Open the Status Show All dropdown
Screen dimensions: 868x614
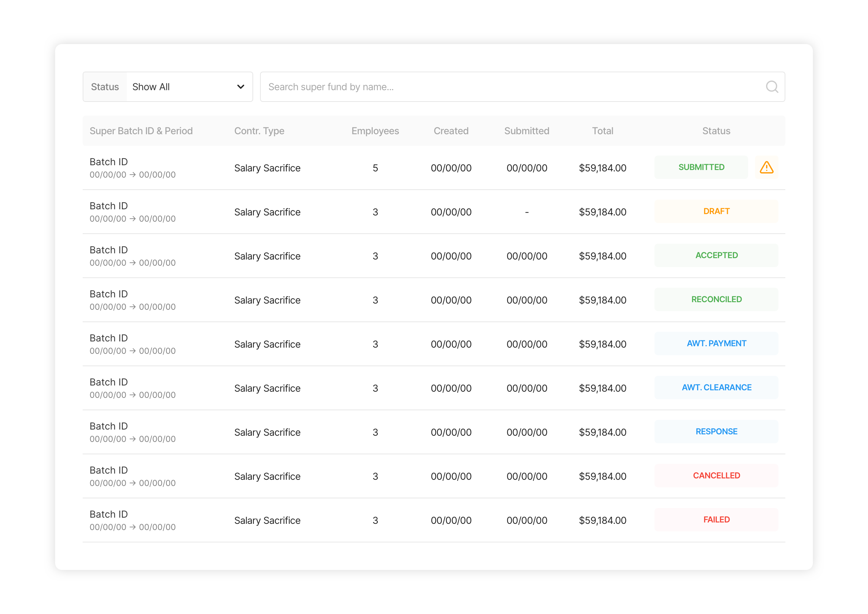[188, 87]
